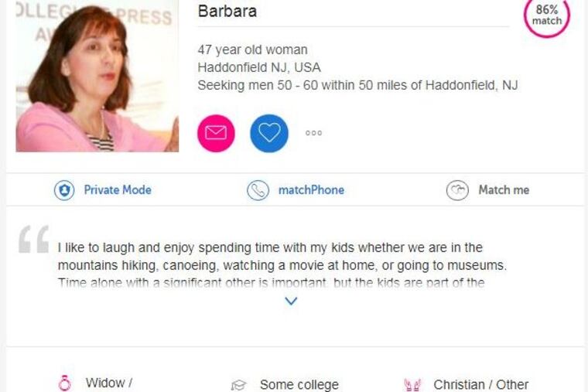Viewport: 588px width, 392px height.
Task: Click the ring marital status icon
Action: pyautogui.click(x=65, y=383)
